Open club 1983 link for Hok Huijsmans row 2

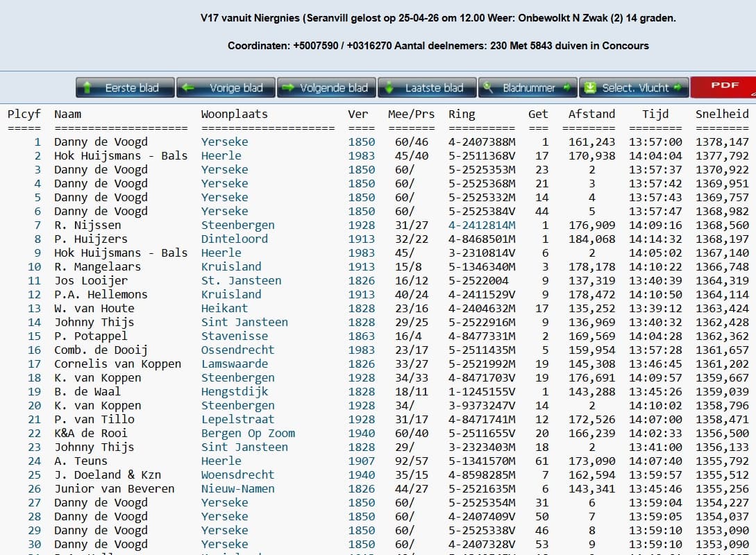(x=361, y=155)
